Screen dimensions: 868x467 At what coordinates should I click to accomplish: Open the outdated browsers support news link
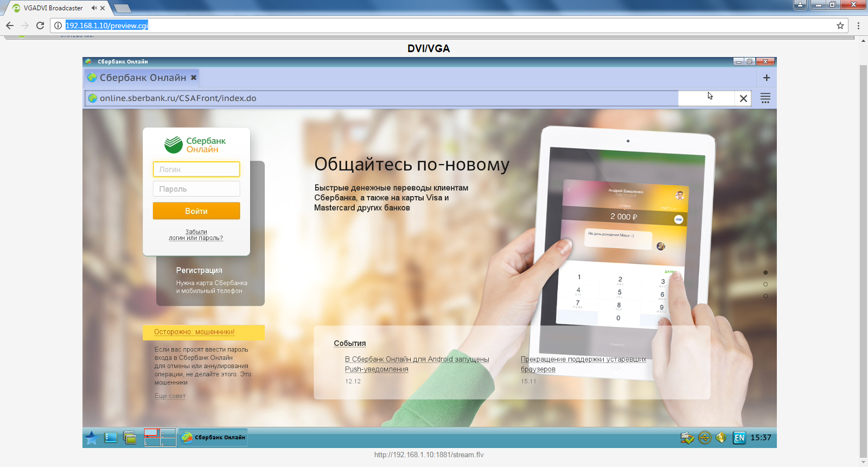(584, 364)
